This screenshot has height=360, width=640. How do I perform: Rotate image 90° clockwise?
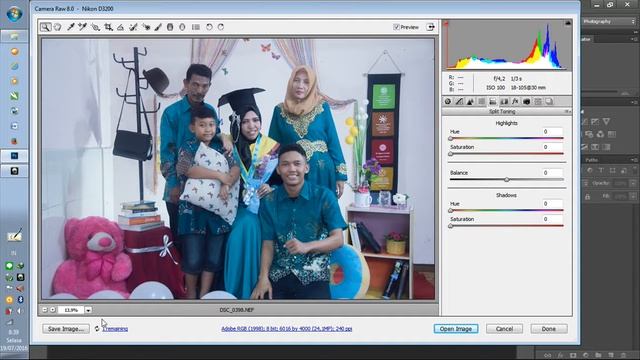click(x=221, y=27)
